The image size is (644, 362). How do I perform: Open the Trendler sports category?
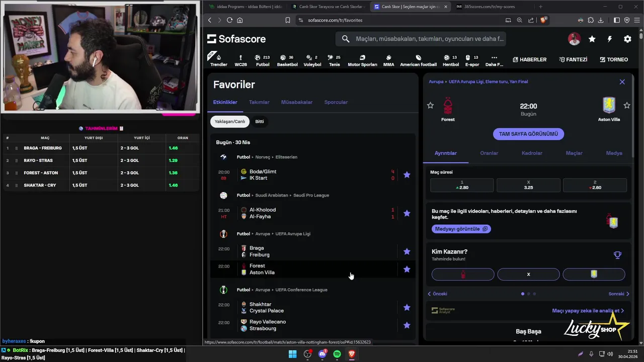tap(218, 60)
